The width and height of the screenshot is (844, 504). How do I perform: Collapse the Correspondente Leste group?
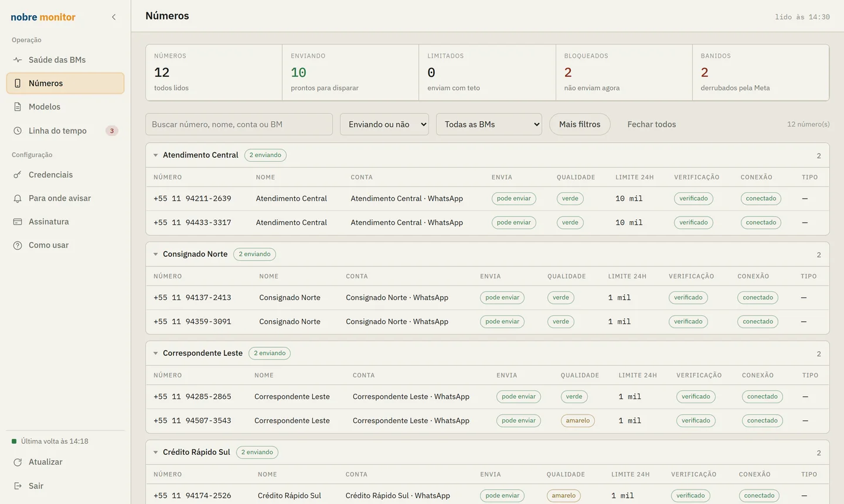coord(156,353)
